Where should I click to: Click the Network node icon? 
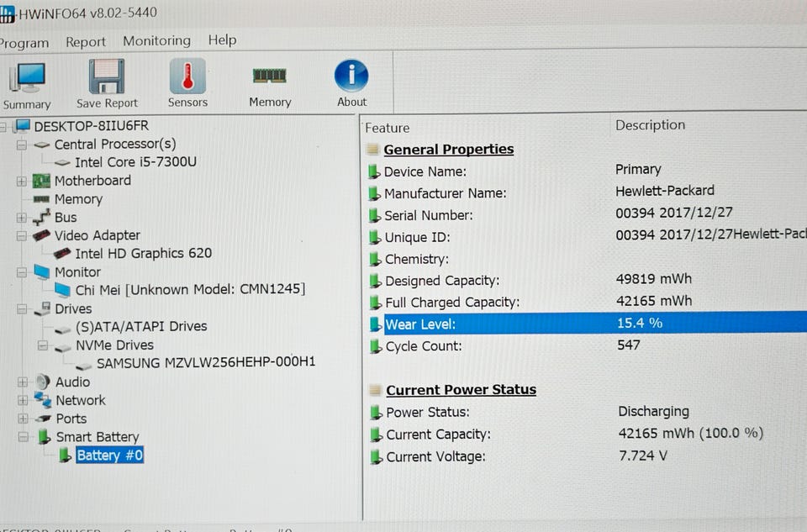coord(43,400)
